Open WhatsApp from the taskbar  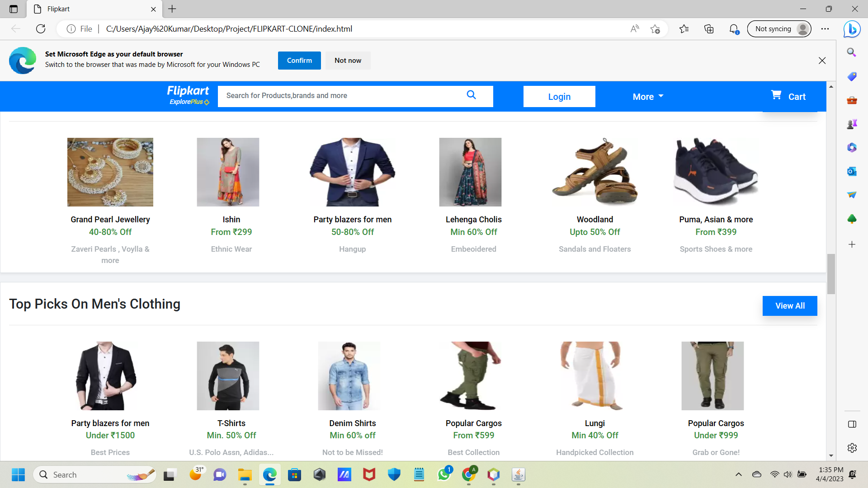(x=443, y=475)
